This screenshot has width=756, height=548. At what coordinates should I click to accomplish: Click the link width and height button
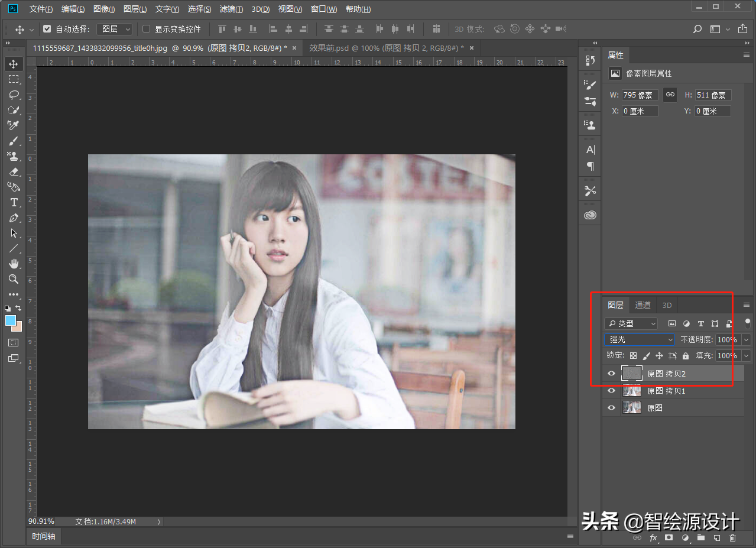pyautogui.click(x=670, y=95)
